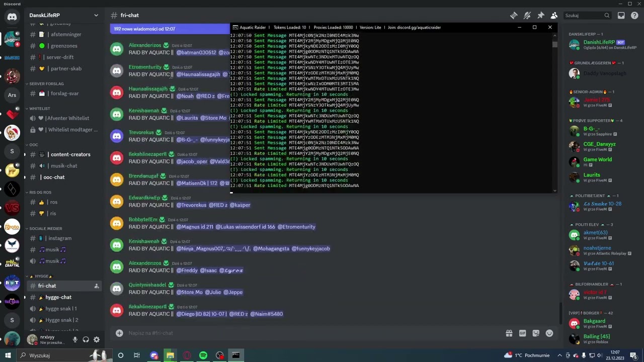
Task: Open the sticker picker icon
Action: 535,333
